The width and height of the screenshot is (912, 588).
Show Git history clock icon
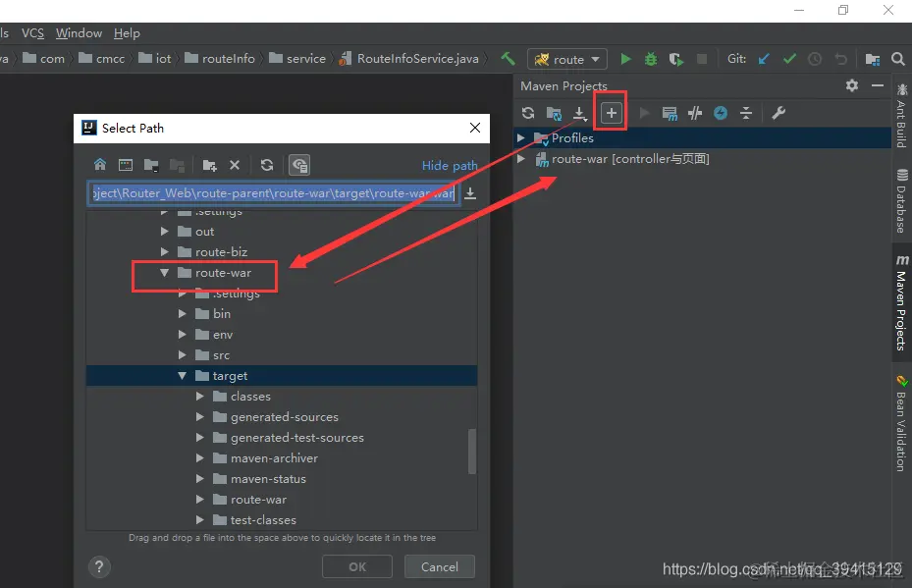[x=815, y=59]
